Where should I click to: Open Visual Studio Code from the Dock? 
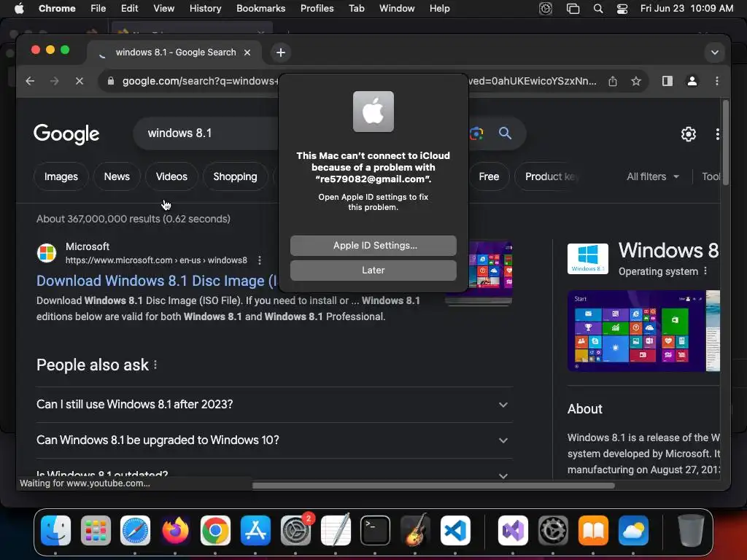coord(455,531)
